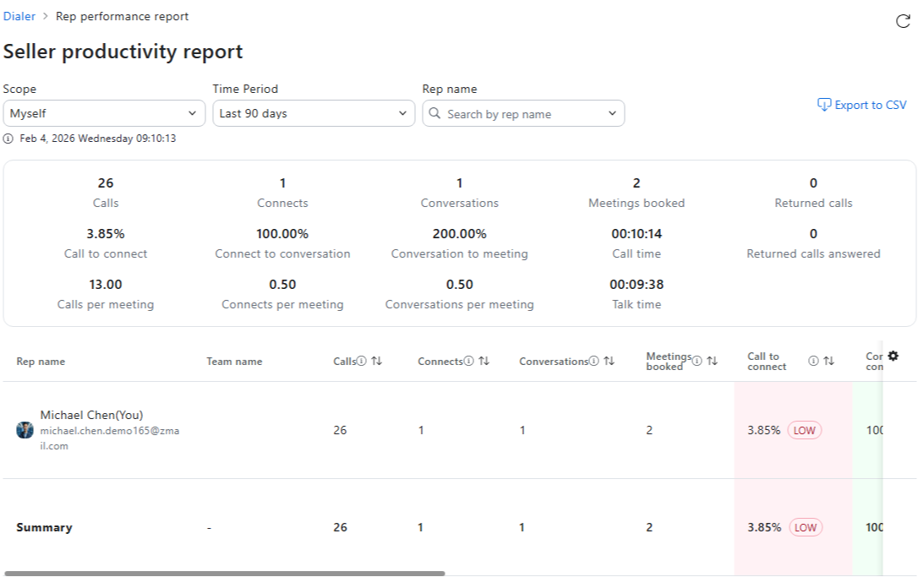918x588 pixels.
Task: Sort by Call to connect column
Action: tap(829, 362)
